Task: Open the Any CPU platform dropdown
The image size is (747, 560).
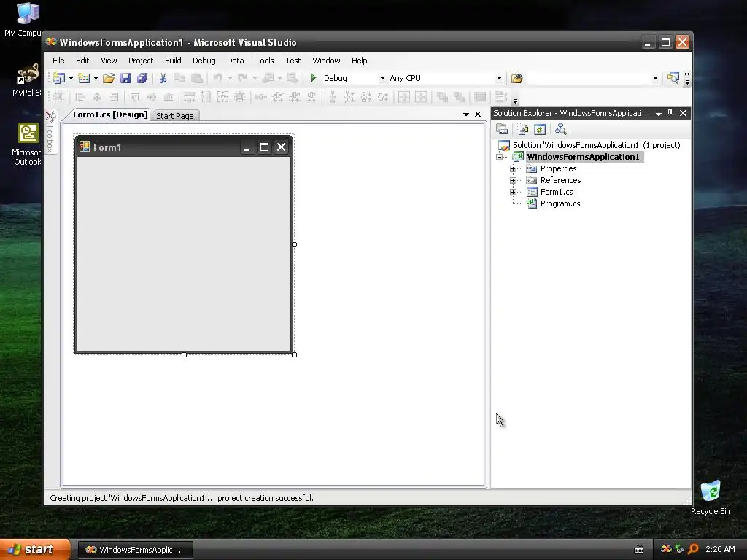Action: (499, 78)
